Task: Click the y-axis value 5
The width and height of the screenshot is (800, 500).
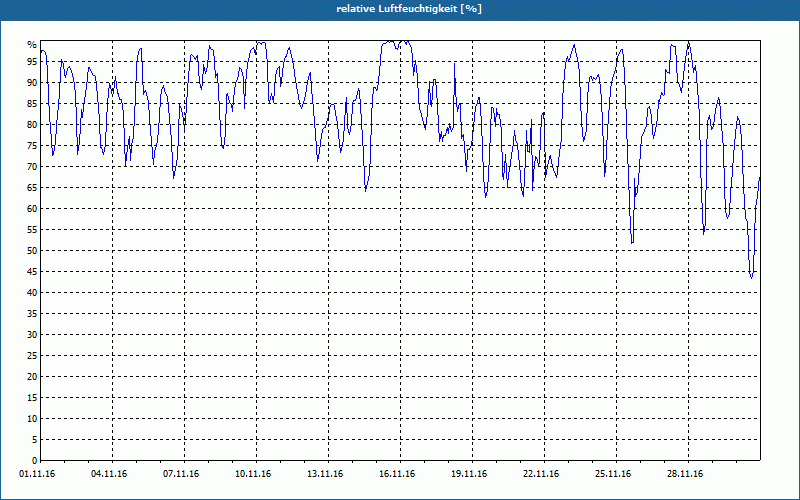Action: [x=35, y=440]
